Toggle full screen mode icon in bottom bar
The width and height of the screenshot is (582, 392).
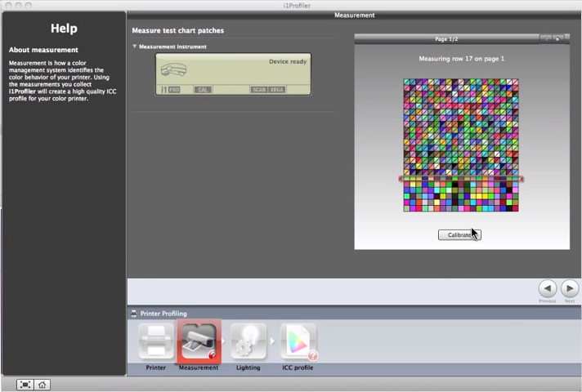(x=25, y=385)
